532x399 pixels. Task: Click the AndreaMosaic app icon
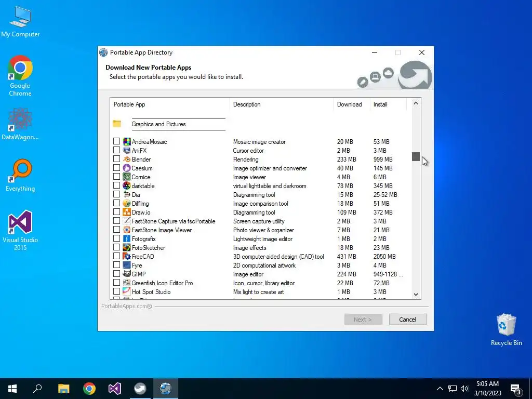[127, 141]
